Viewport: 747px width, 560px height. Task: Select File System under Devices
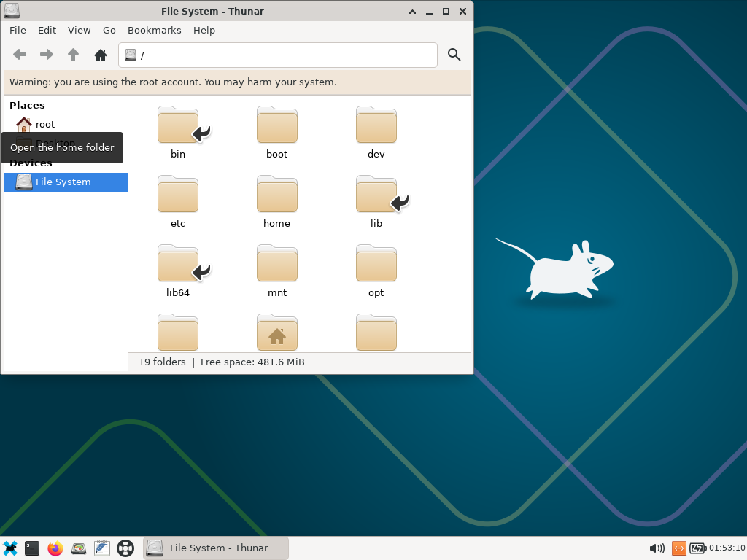(x=66, y=182)
